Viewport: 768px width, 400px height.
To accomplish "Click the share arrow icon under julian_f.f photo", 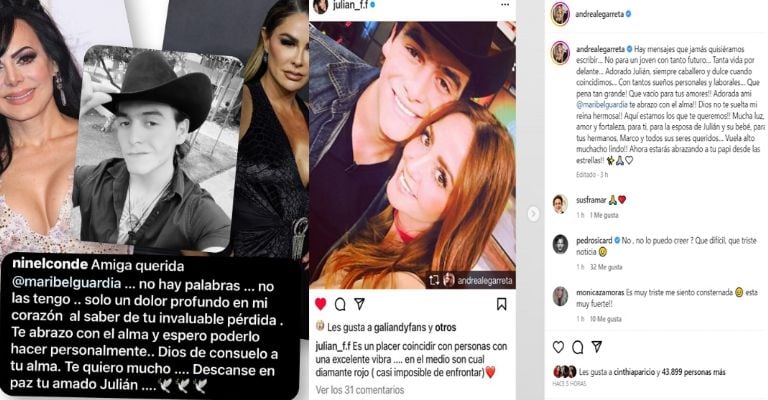I will pos(360,304).
